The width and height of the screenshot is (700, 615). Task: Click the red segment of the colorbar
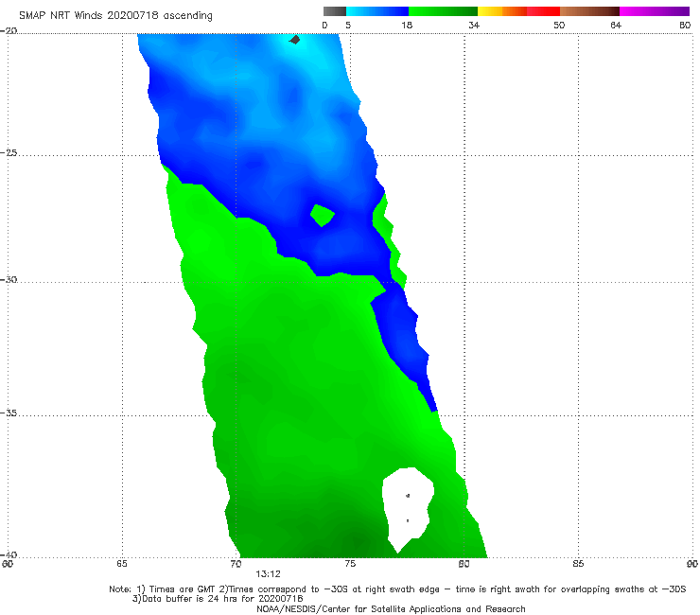tap(543, 11)
